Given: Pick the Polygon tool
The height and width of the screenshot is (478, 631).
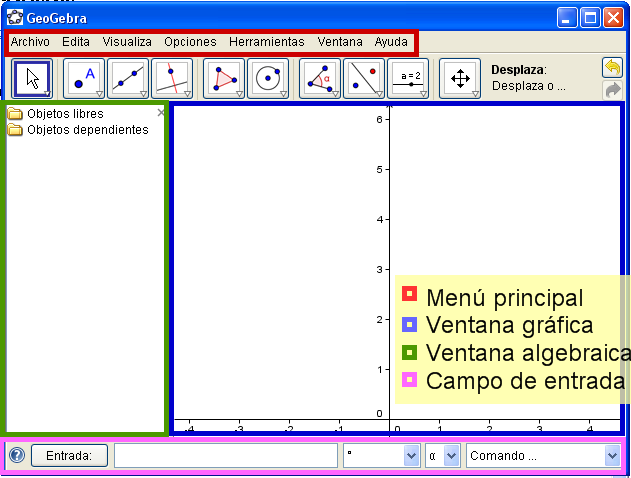Looking at the screenshot, I should (224, 78).
